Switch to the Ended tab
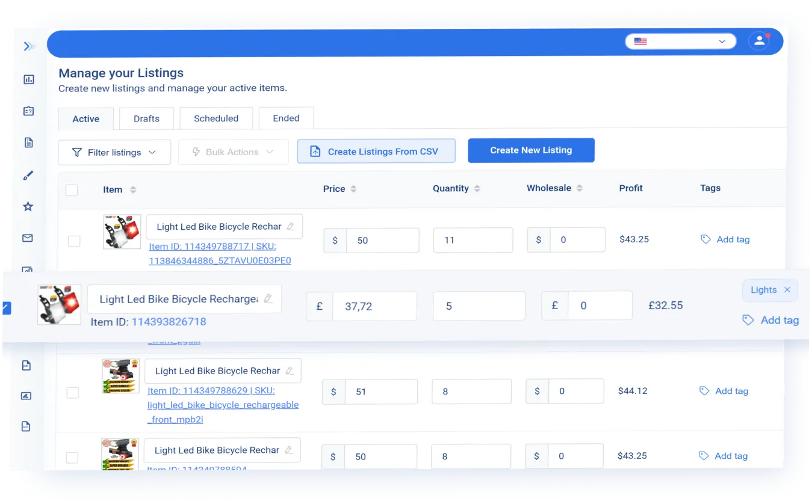 (286, 118)
